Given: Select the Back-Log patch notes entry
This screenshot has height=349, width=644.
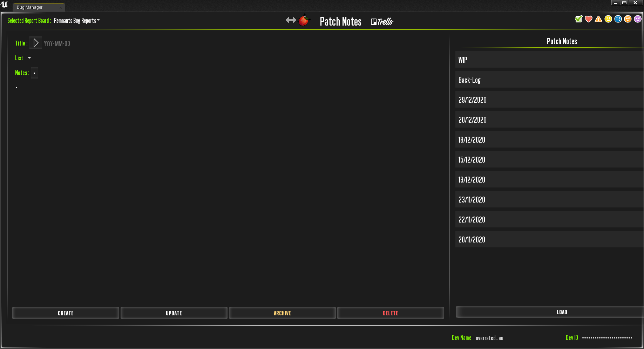Looking at the screenshot, I should click(549, 80).
